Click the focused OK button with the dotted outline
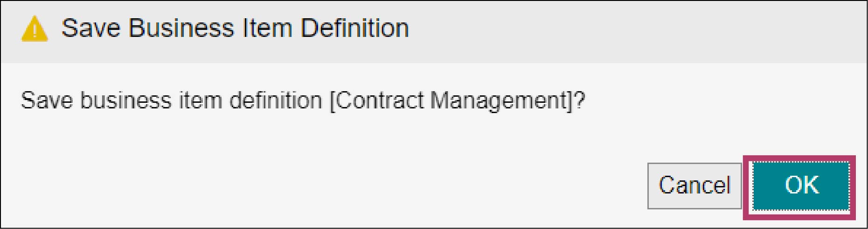This screenshot has width=868, height=229. coord(801,186)
